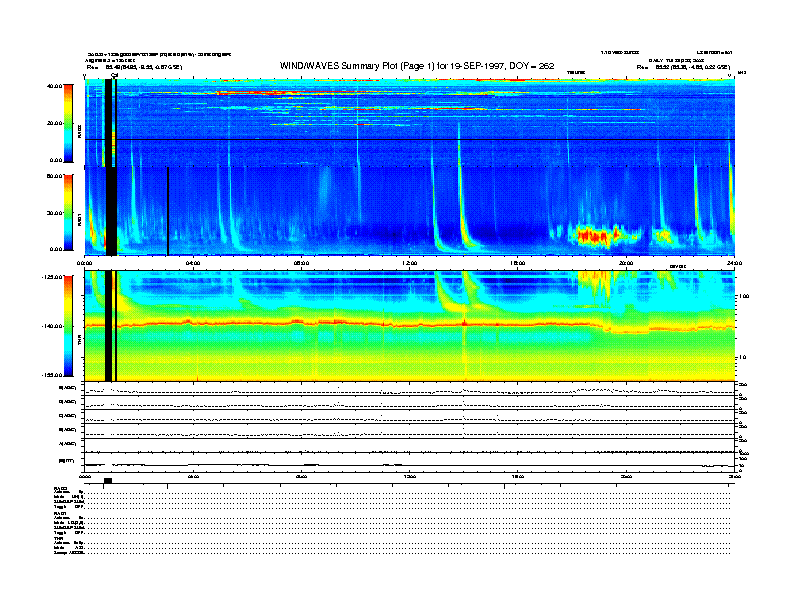The width and height of the screenshot is (792, 612).
Task: Click the RAD1 color scale bar
Action: [x=68, y=213]
